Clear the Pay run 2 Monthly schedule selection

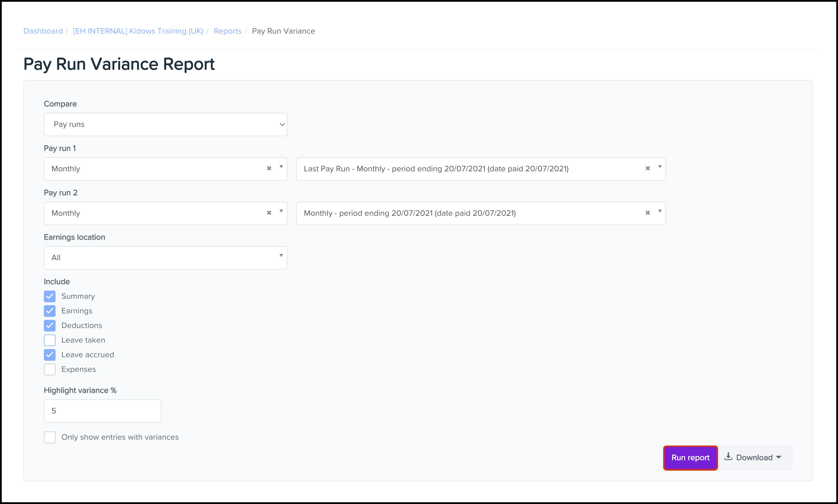[x=269, y=213]
